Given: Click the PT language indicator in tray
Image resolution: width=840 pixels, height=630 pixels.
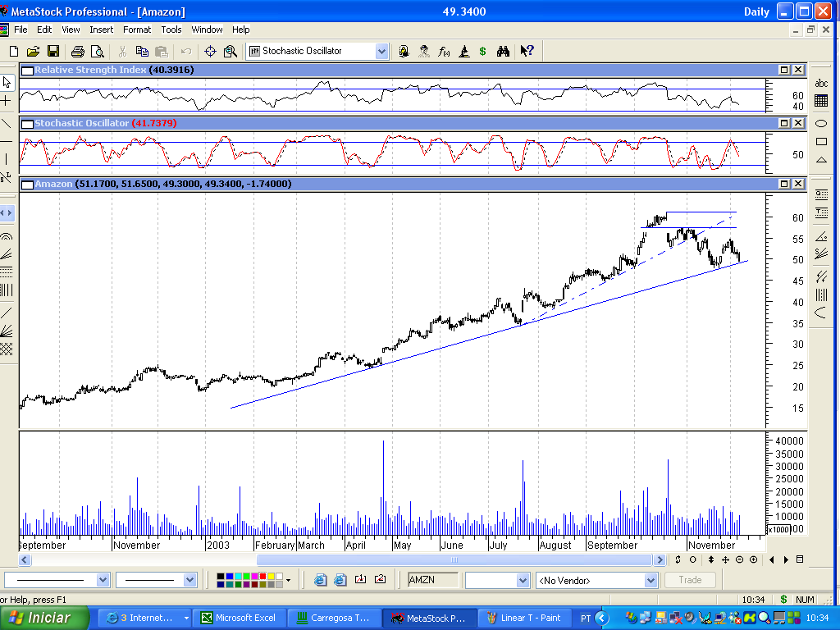Looking at the screenshot, I should tap(586, 619).
